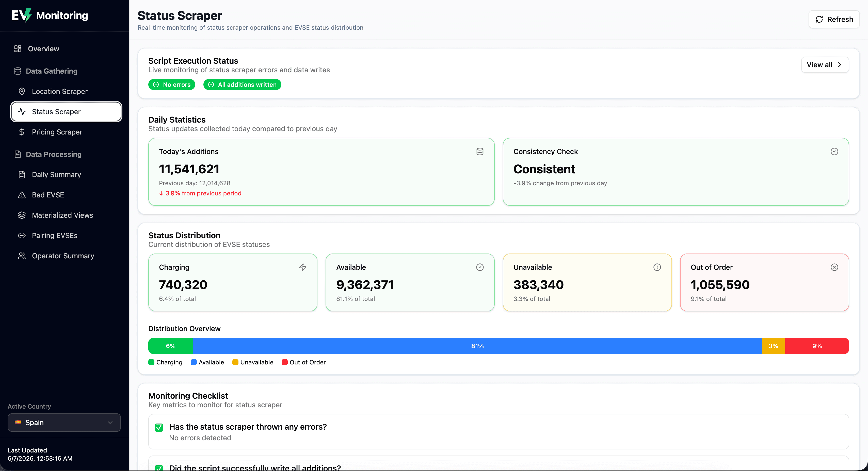The width and height of the screenshot is (868, 471).
Task: Click the Materialized Views layers icon
Action: 22,215
